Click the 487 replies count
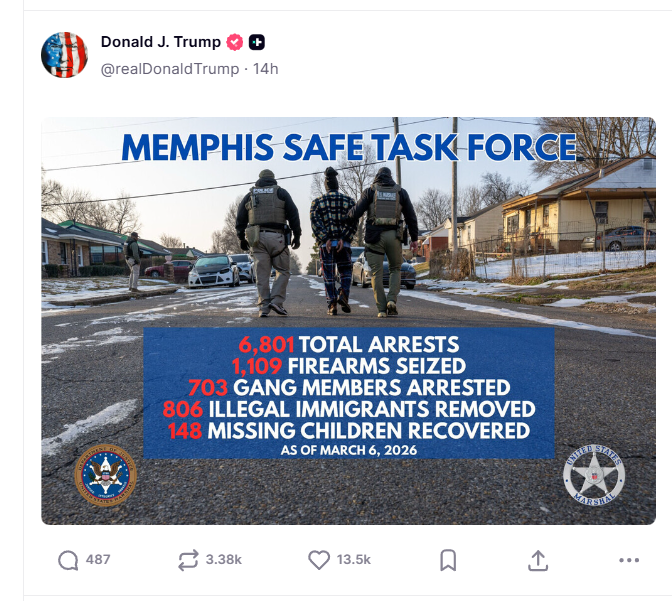672x601 pixels. point(98,560)
